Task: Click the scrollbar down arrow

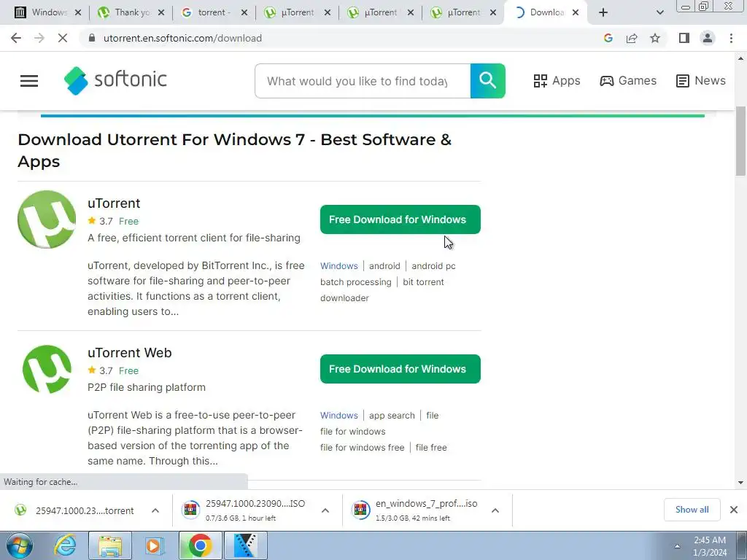Action: pyautogui.click(x=740, y=483)
